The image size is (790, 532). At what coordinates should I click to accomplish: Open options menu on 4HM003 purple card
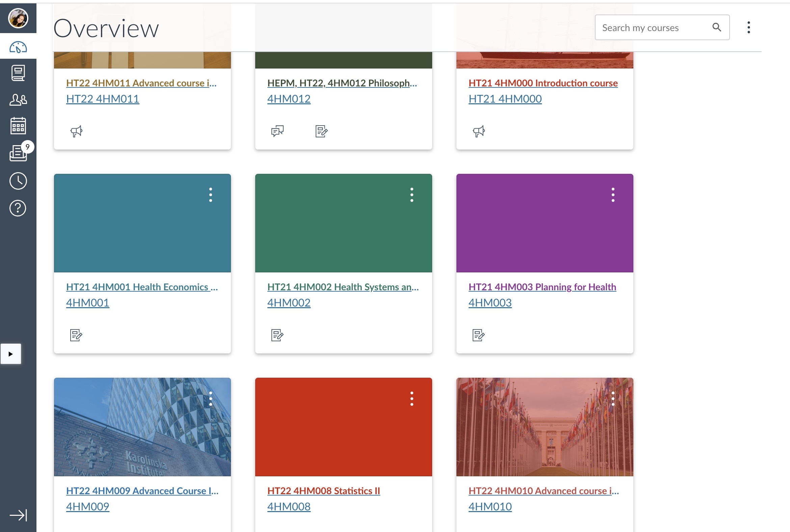coord(613,195)
